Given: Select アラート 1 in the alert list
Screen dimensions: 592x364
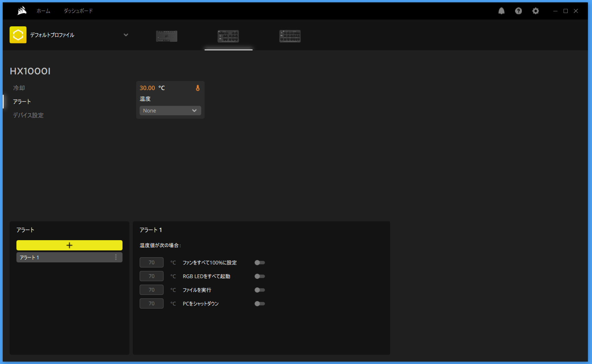Looking at the screenshot, I should [69, 257].
